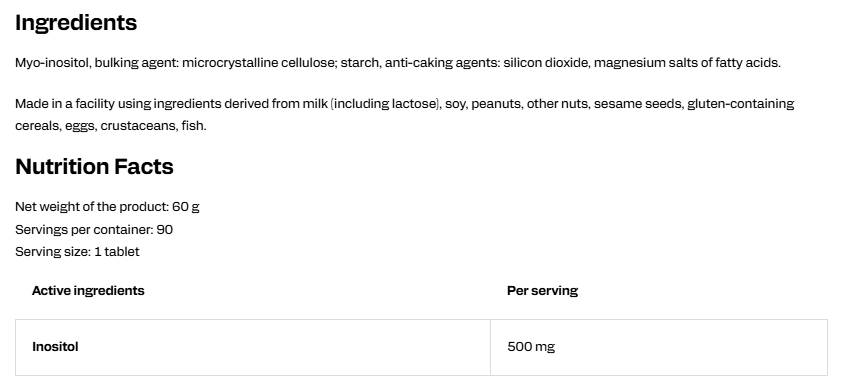Click the words magnesium salts of fatty acids

coord(687,63)
